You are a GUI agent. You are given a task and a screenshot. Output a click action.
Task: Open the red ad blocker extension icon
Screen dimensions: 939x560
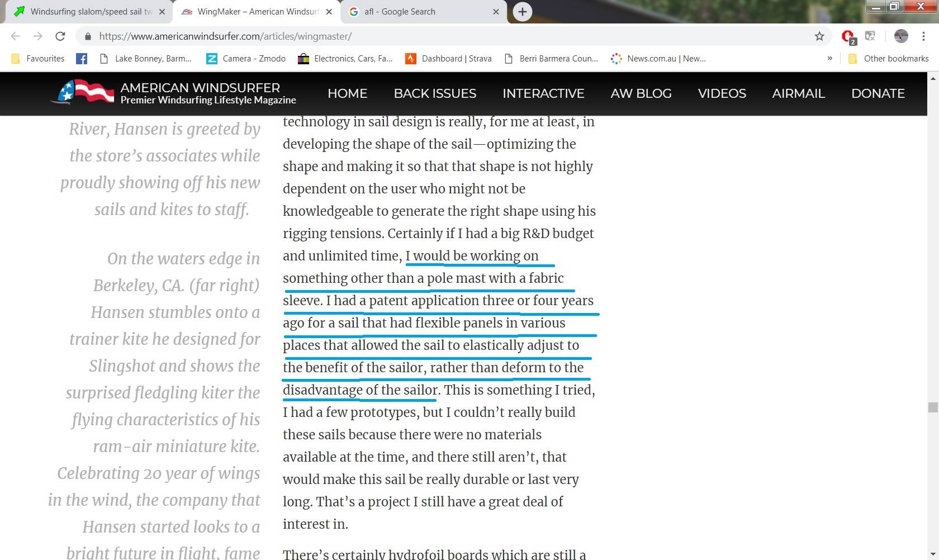848,36
